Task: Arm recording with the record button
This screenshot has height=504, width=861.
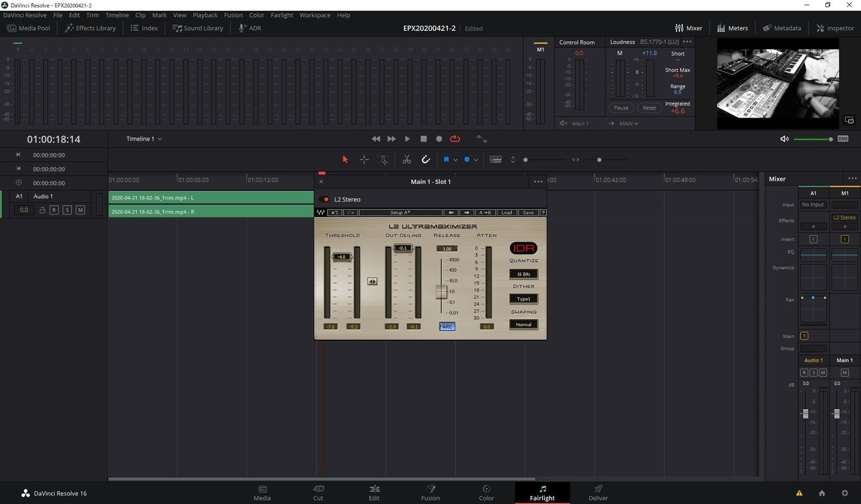Action: point(439,138)
